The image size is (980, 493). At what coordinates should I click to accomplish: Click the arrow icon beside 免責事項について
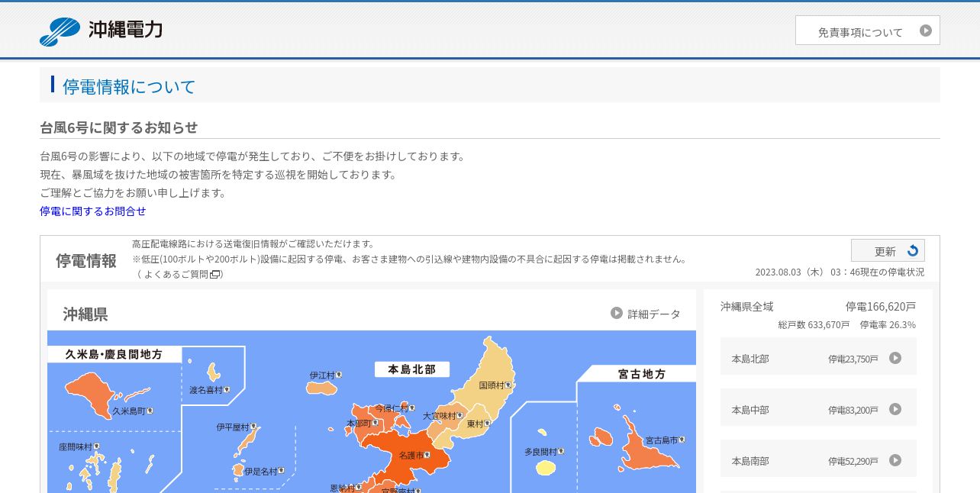point(926,31)
